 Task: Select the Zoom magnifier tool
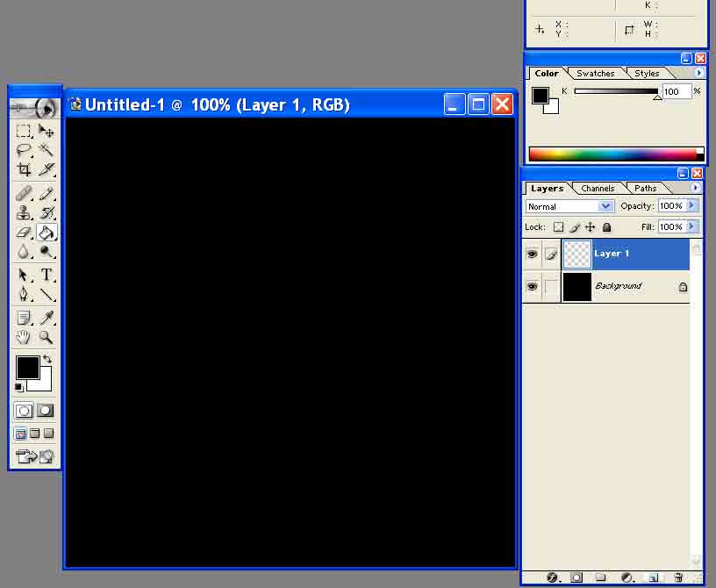tap(47, 337)
